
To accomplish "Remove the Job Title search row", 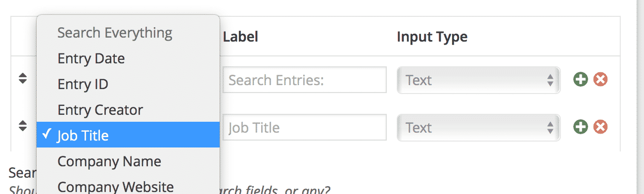I will (600, 127).
